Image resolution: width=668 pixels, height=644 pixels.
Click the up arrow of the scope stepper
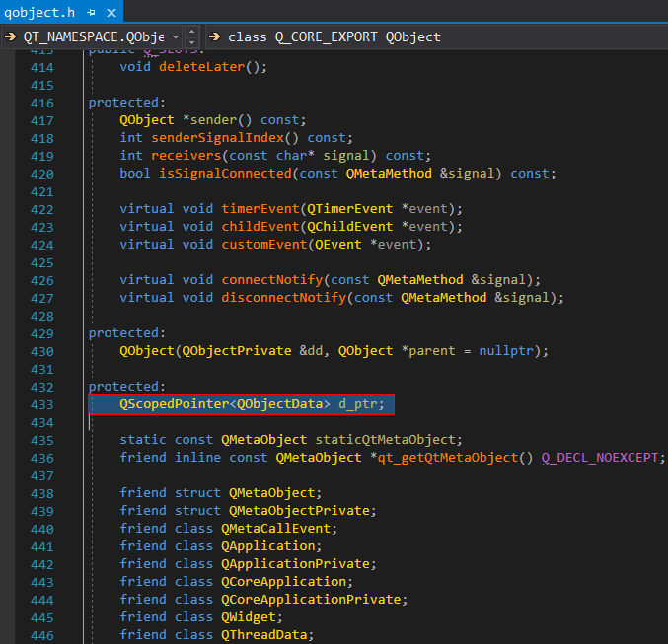[x=191, y=32]
